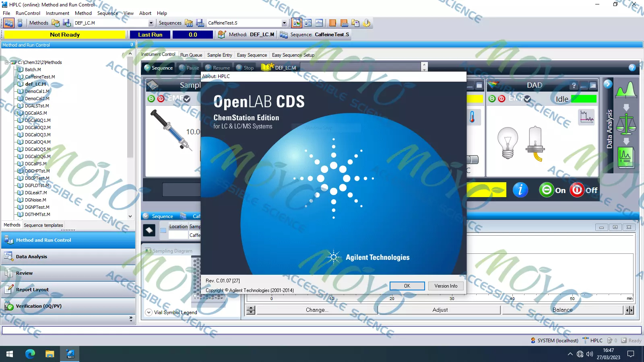Click the blue info button in dashboard
This screenshot has height=362, width=644.
(x=520, y=189)
